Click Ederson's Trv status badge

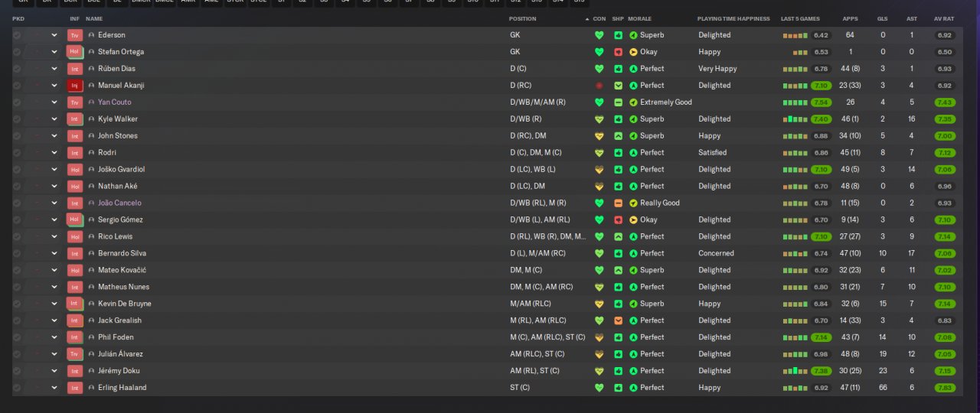[74, 35]
